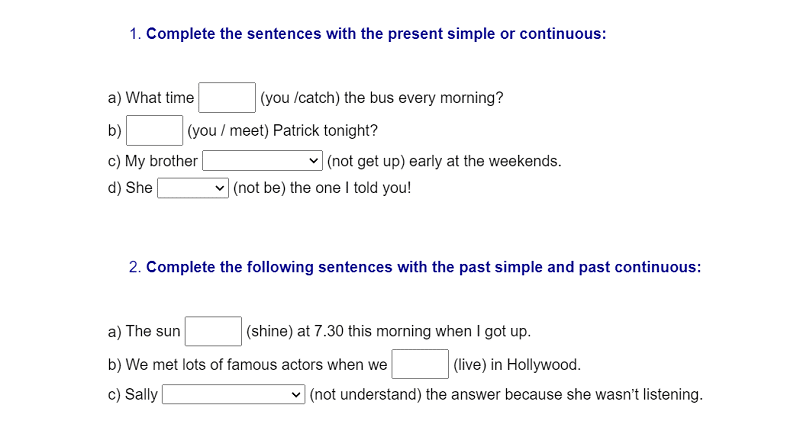Image resolution: width=800 pixels, height=437 pixels.
Task: Select the "(live)" blank field
Action: 420,364
